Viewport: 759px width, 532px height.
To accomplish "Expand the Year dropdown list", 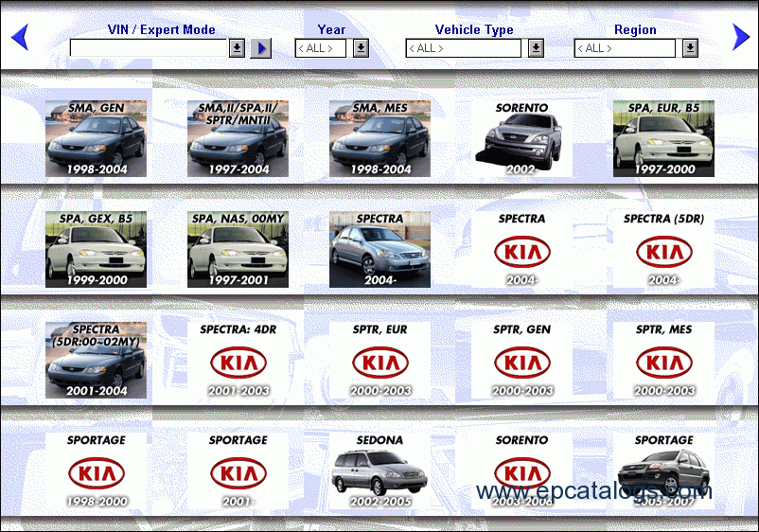I will point(361,48).
